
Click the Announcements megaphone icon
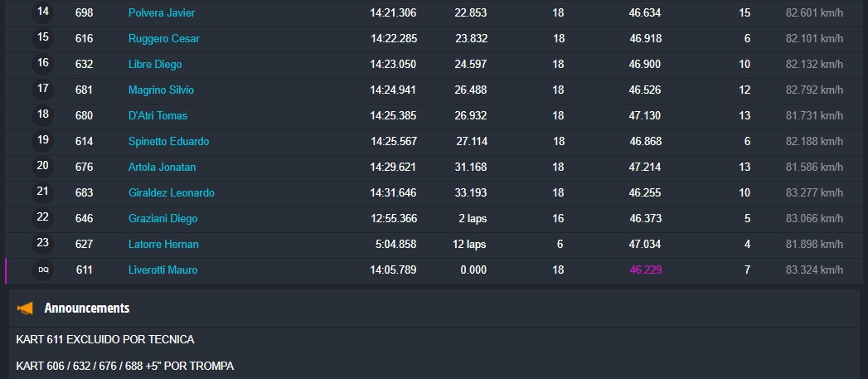point(26,309)
